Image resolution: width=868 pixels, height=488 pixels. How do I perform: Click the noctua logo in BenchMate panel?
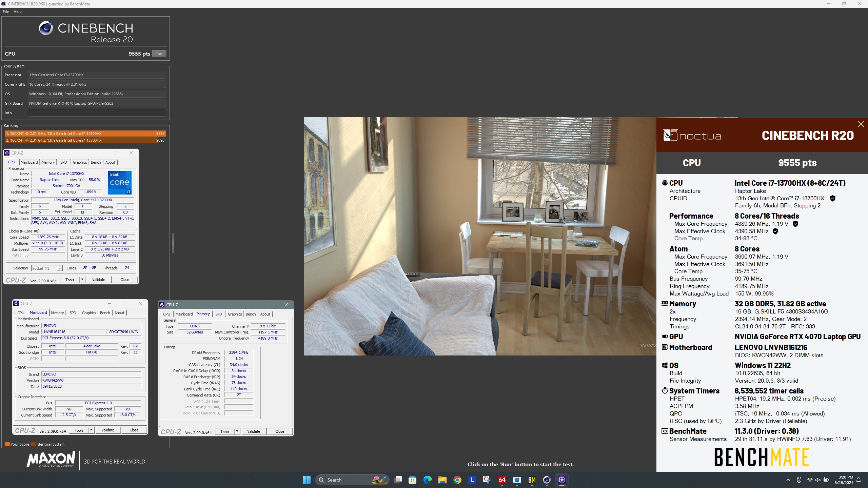coord(692,136)
